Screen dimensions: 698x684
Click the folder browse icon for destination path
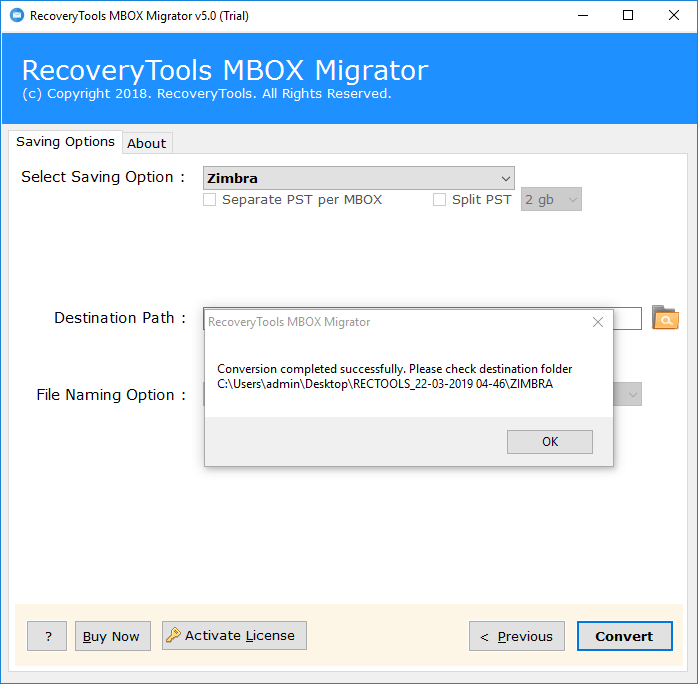[x=665, y=317]
